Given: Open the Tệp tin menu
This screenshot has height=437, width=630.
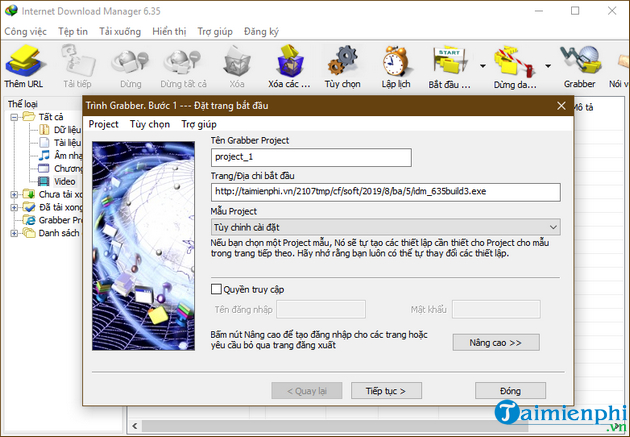Looking at the screenshot, I should [73, 32].
